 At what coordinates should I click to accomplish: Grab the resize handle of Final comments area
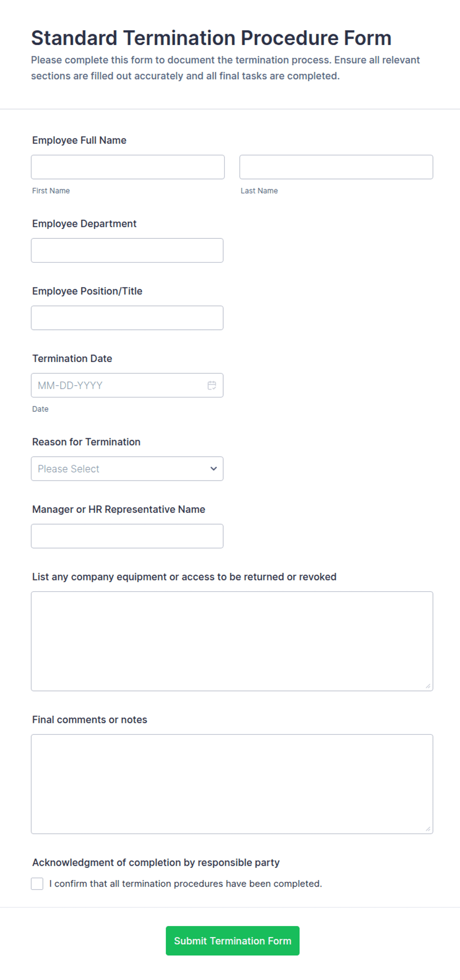coord(428,829)
